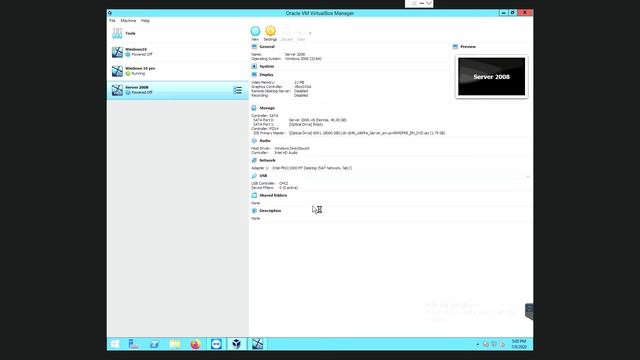Click the USB section icon

click(x=254, y=176)
